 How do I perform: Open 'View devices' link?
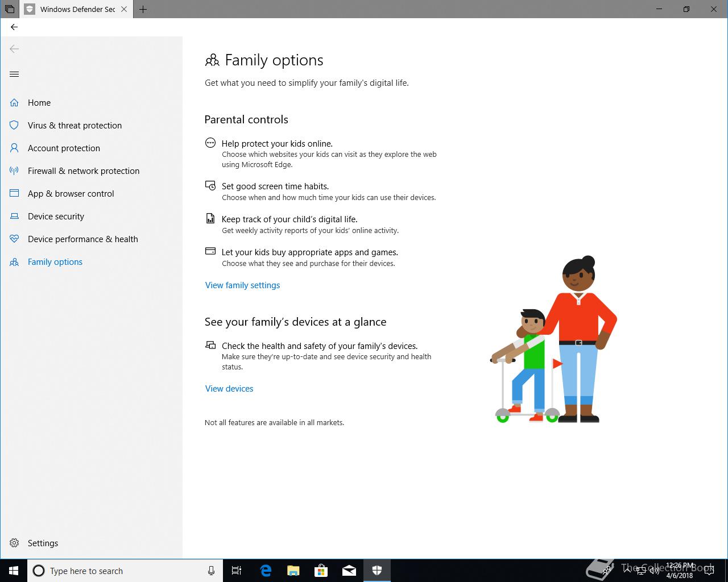tap(229, 389)
